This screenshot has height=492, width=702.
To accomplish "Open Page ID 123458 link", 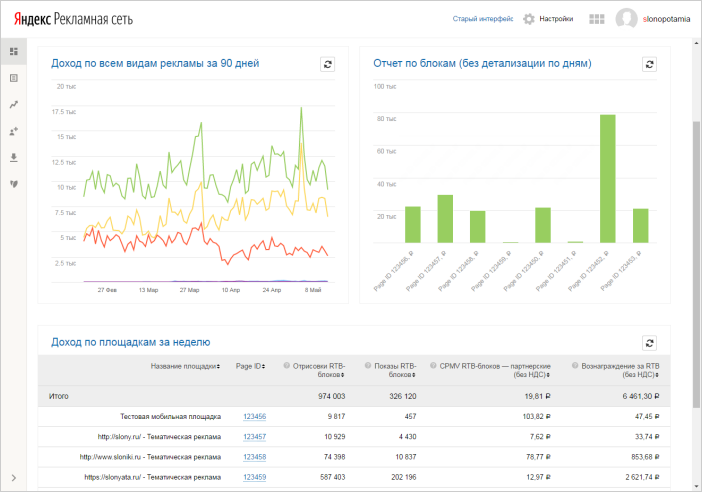I will (x=255, y=457).
